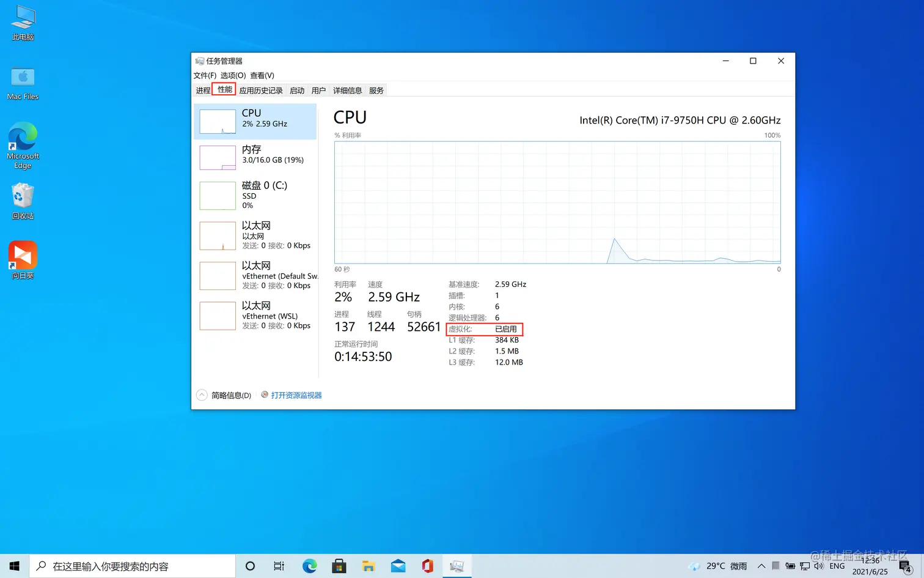Screen dimensions: 924x578
Task: Click the 虚拟化 已启用 value
Action: pyautogui.click(x=506, y=329)
